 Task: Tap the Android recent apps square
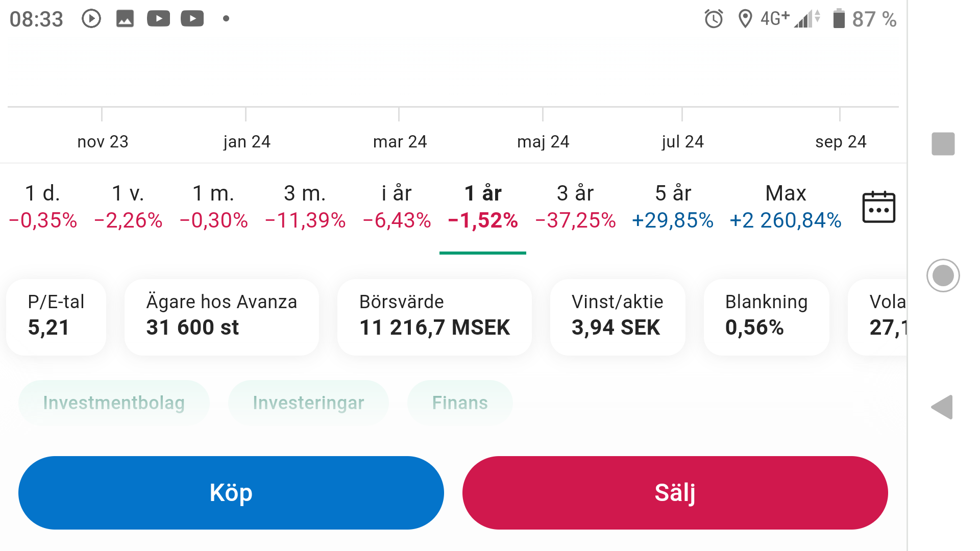click(943, 144)
